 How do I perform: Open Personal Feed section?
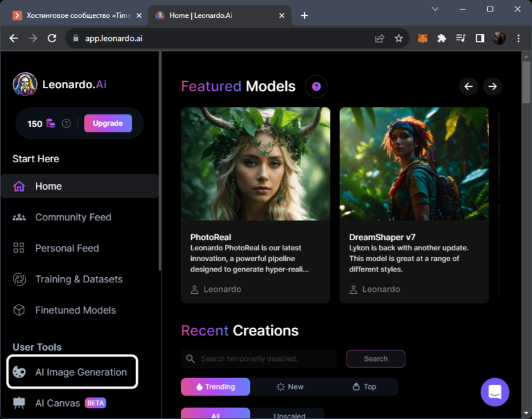coord(67,248)
